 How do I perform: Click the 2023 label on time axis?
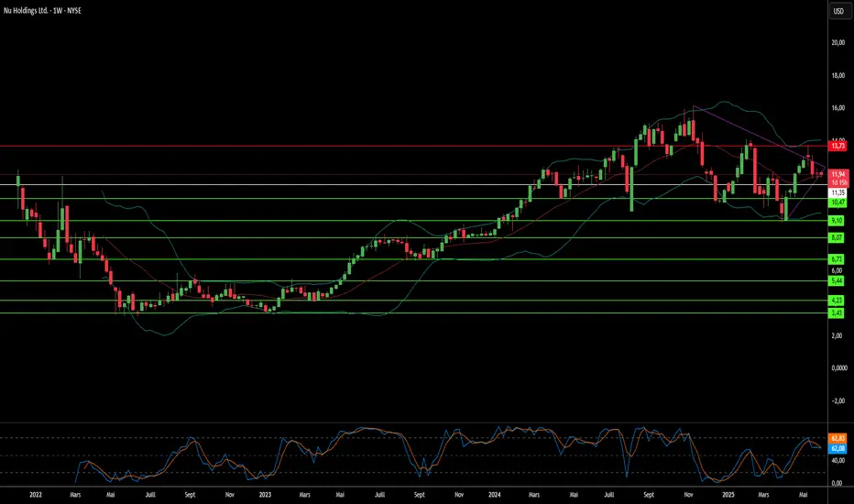pyautogui.click(x=265, y=495)
